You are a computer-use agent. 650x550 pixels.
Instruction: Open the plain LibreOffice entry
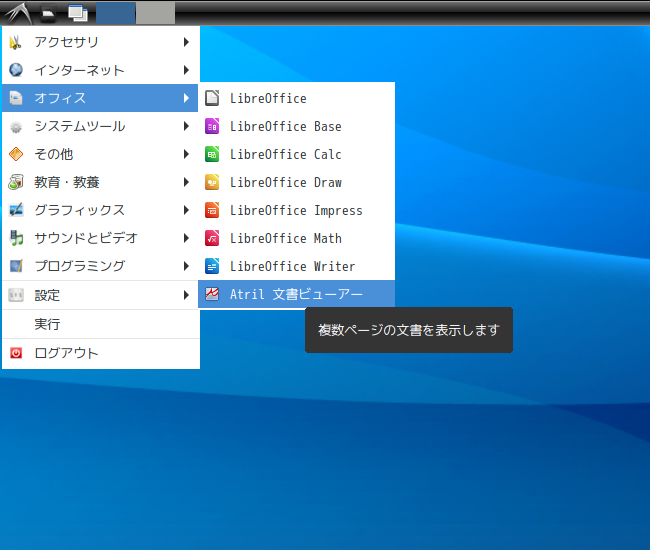(296, 98)
